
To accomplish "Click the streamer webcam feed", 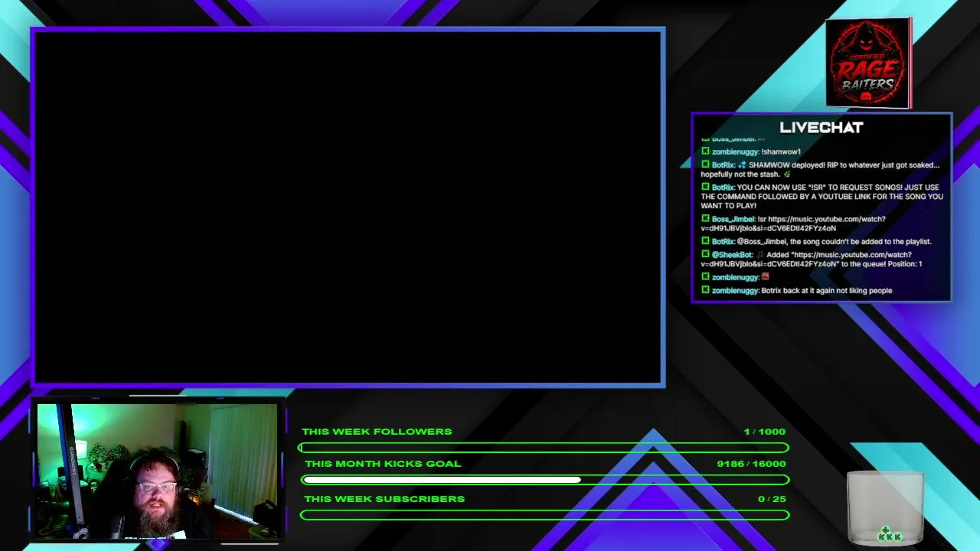I will (157, 471).
